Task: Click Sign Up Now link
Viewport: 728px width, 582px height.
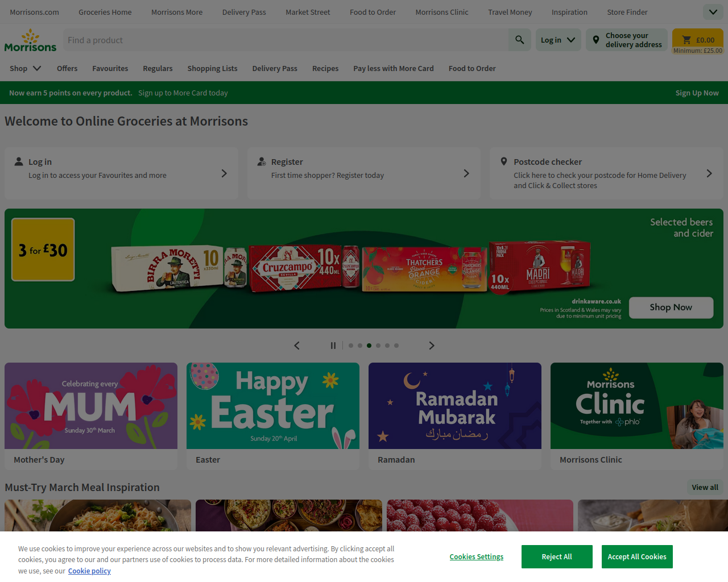Action: 697,93
